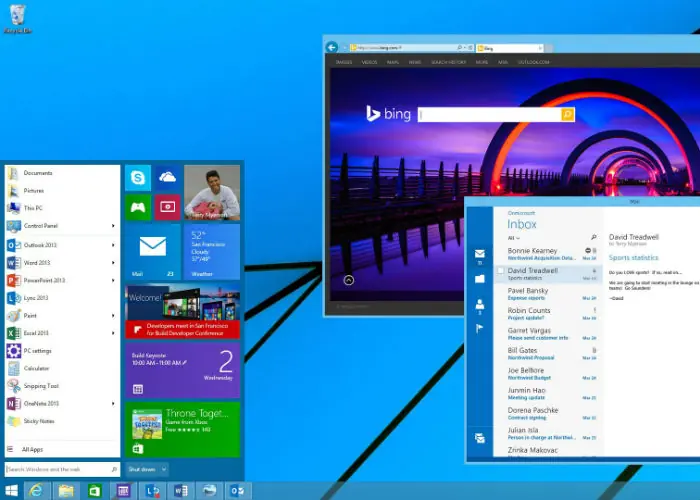Expand the arrow next to Shut down
The height and width of the screenshot is (500, 700).
(164, 469)
